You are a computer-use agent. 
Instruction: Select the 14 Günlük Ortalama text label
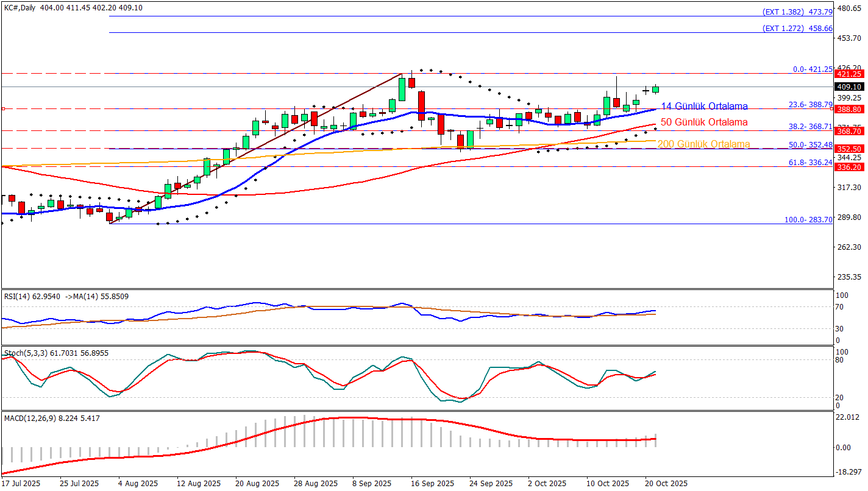click(x=704, y=107)
